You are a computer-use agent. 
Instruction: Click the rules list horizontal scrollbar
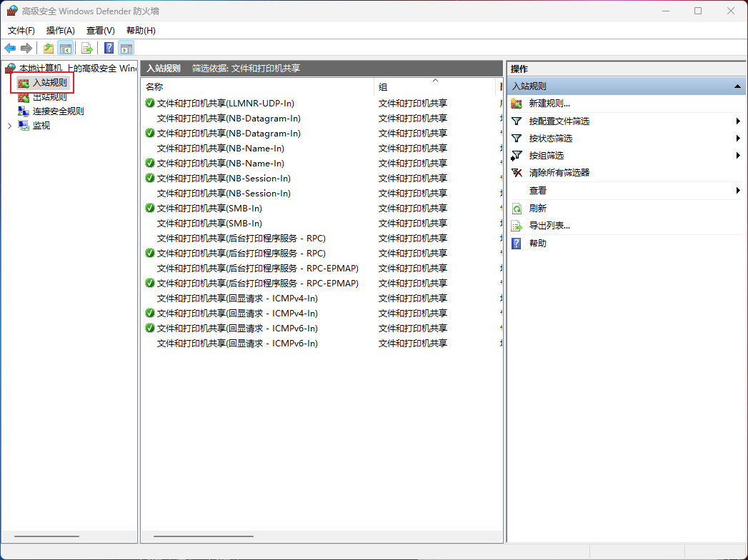(x=204, y=536)
